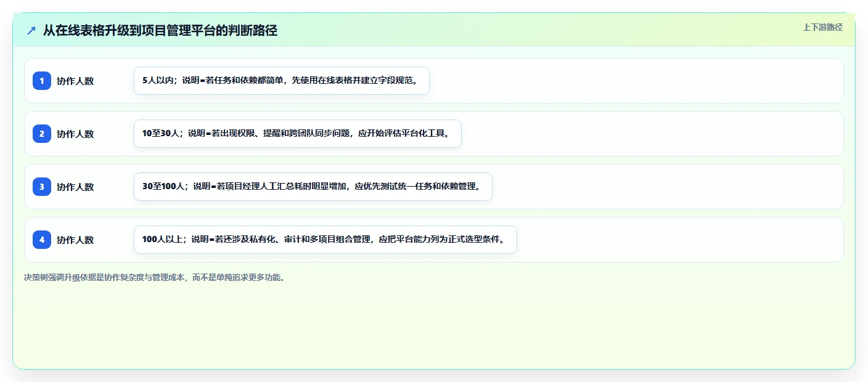Screen dimensions: 868x382
Task: Click the 上下游路径 label
Action: coord(822,27)
